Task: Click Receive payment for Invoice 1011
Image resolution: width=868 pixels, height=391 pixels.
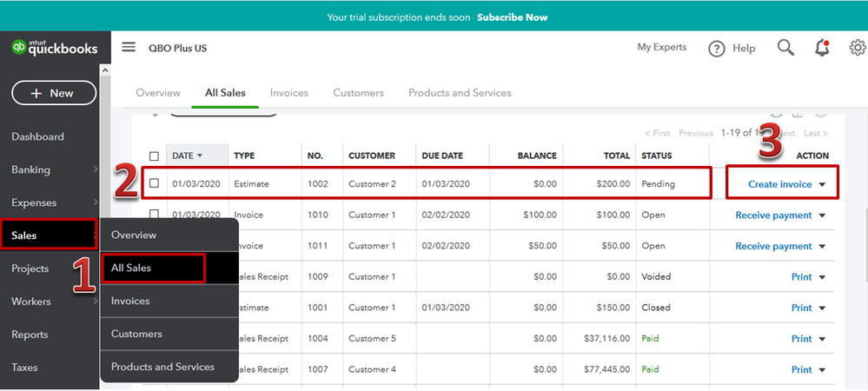Action: coord(773,246)
